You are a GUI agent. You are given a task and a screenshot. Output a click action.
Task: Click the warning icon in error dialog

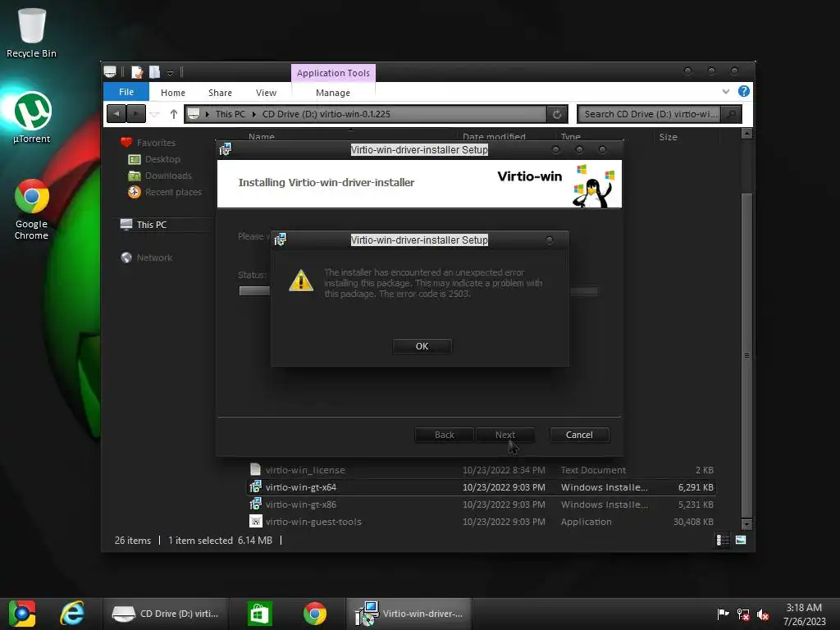pos(300,281)
